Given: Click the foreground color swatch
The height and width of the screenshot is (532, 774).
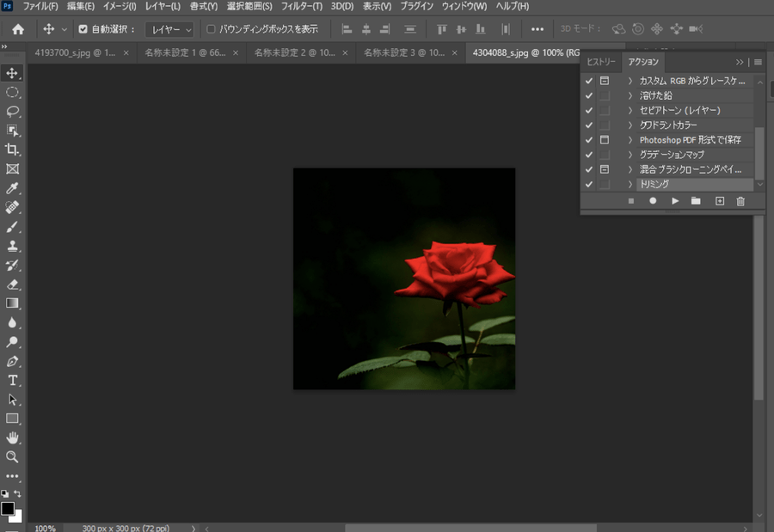Looking at the screenshot, I should point(8,509).
